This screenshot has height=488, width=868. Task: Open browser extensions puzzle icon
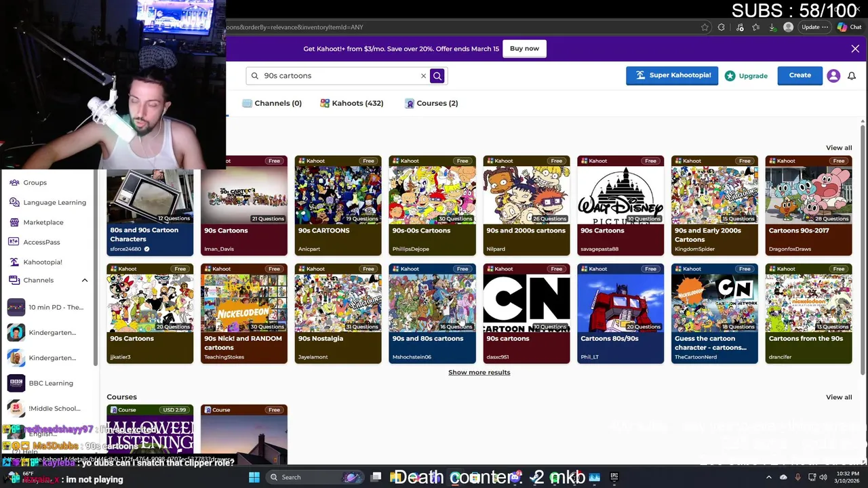point(722,27)
